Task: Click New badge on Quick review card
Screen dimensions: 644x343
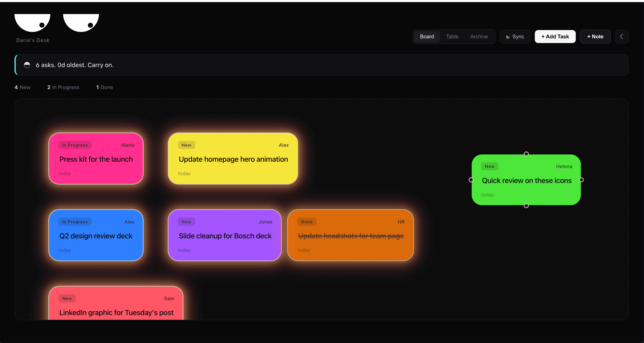Action: point(489,166)
